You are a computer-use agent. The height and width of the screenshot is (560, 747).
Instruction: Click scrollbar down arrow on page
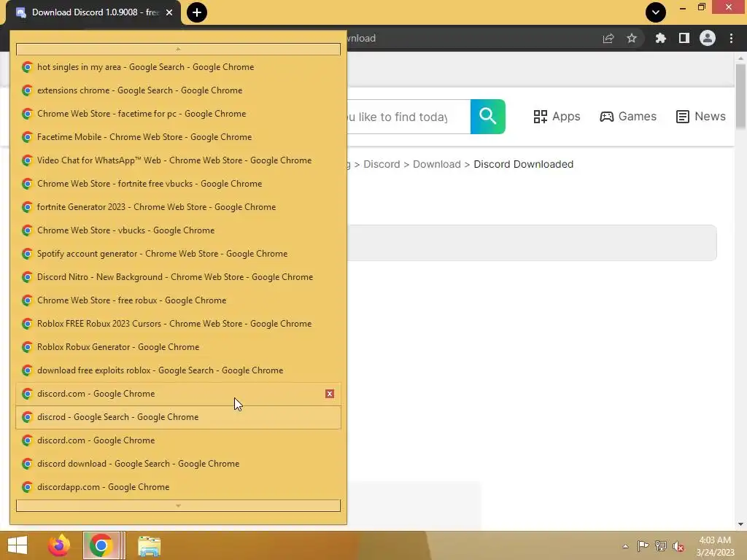[740, 524]
